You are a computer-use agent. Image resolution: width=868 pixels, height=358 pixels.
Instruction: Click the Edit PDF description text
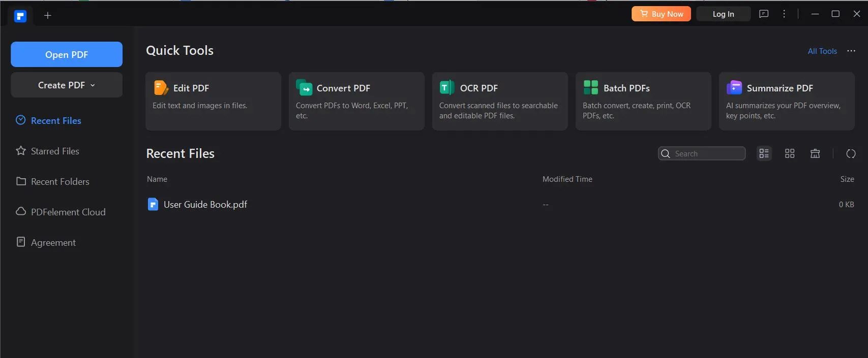[x=200, y=106]
